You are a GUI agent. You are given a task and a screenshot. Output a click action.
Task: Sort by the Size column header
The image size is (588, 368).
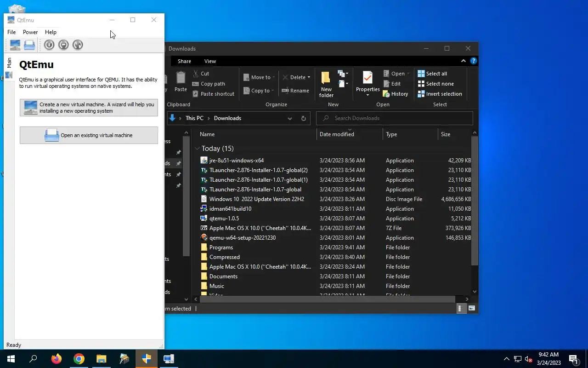pyautogui.click(x=454, y=134)
